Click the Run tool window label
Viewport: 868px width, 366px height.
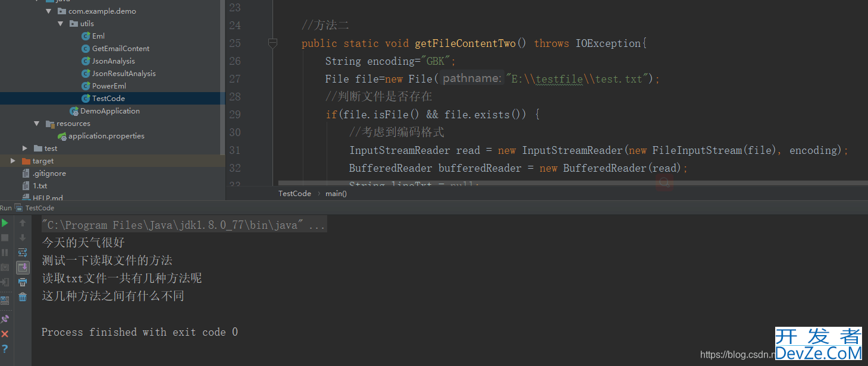[x=6, y=208]
